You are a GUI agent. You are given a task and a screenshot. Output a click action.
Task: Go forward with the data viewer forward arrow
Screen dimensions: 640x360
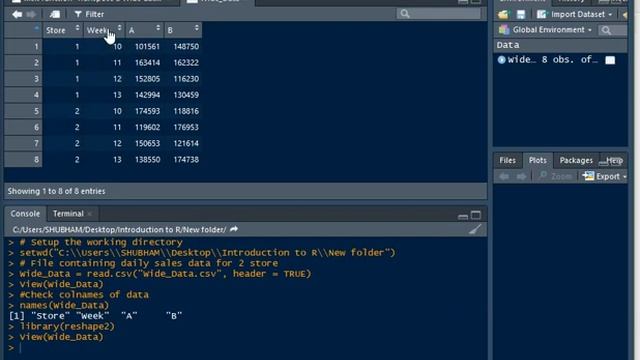31,14
